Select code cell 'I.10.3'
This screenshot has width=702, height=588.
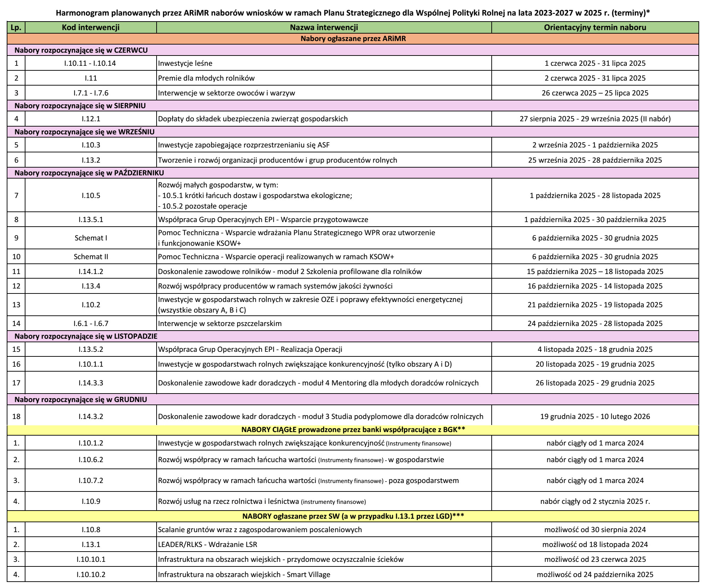[90, 145]
